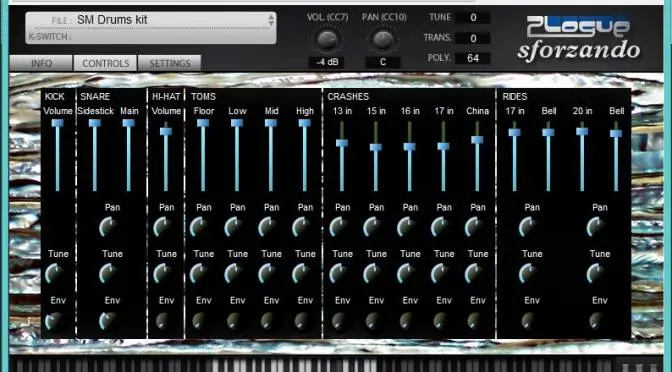This screenshot has height=372, width=672.
Task: Click the China crash Env knob
Action: [474, 321]
